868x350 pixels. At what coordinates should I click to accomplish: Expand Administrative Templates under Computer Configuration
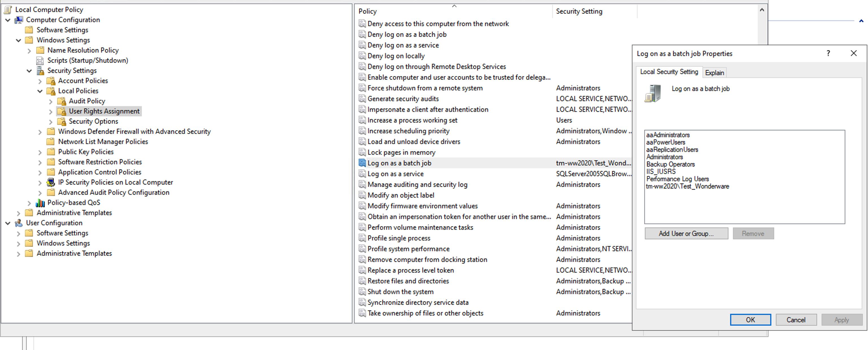click(x=19, y=213)
